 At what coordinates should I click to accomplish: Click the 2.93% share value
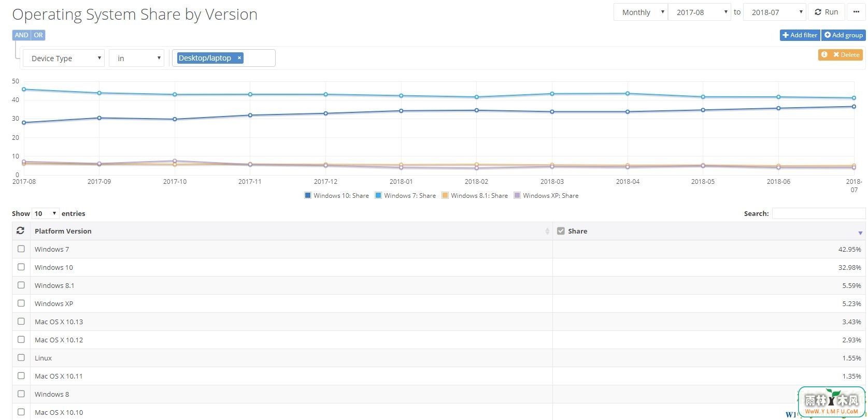pos(852,340)
